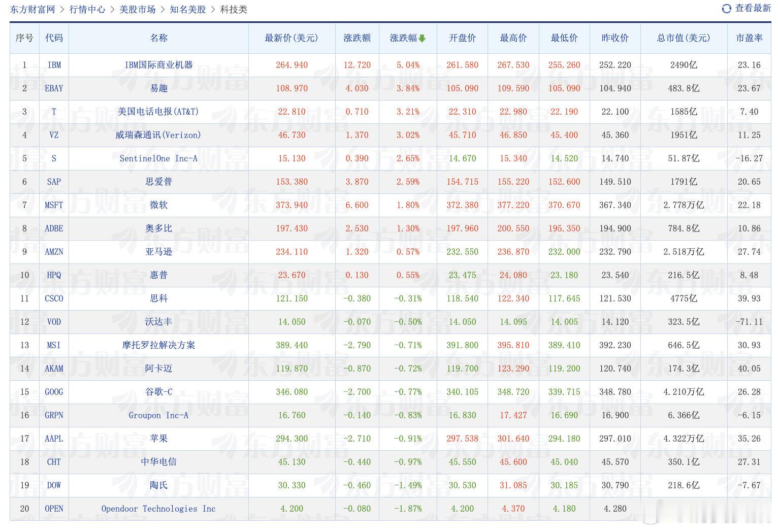Click the AMZN ticker code
The width and height of the screenshot is (778, 532).
tap(54, 252)
